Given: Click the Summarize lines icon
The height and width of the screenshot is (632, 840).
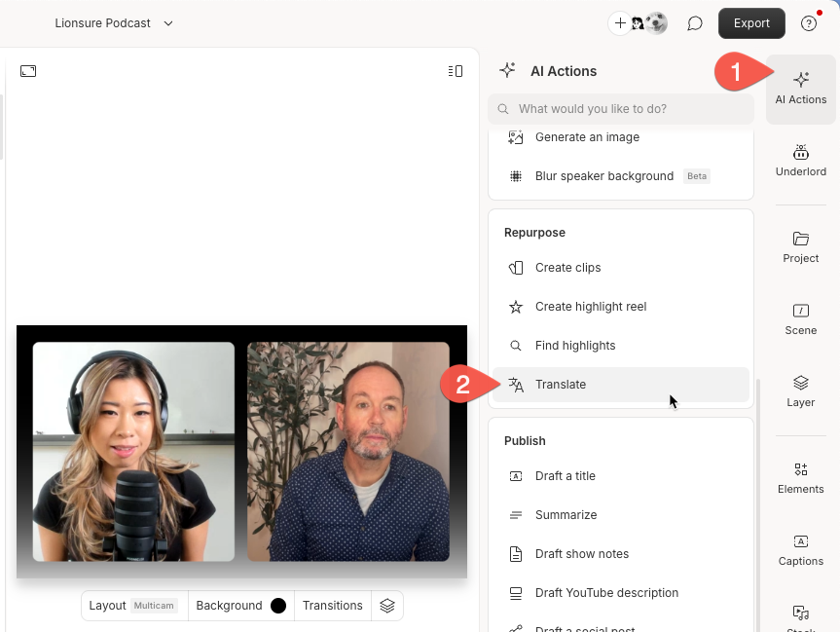Looking at the screenshot, I should [515, 515].
